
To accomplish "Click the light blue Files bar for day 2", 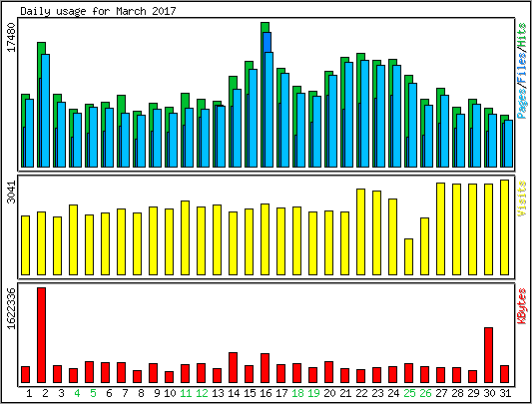I will (x=46, y=111).
